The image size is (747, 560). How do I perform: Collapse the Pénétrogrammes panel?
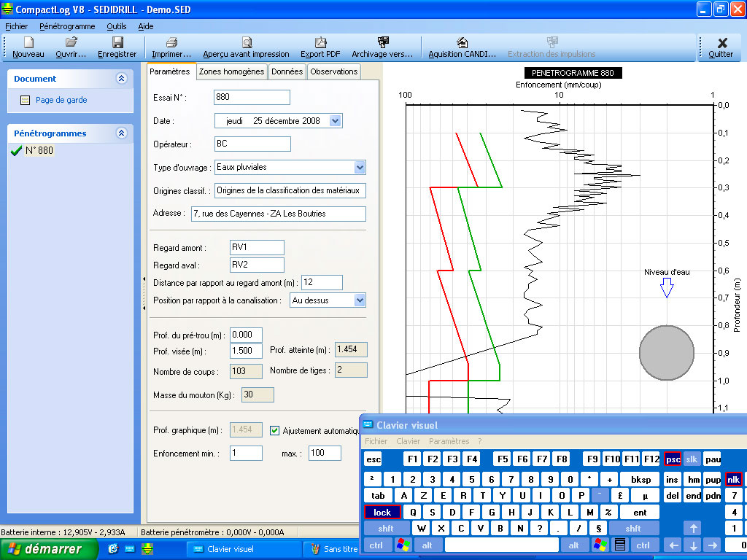[x=122, y=133]
